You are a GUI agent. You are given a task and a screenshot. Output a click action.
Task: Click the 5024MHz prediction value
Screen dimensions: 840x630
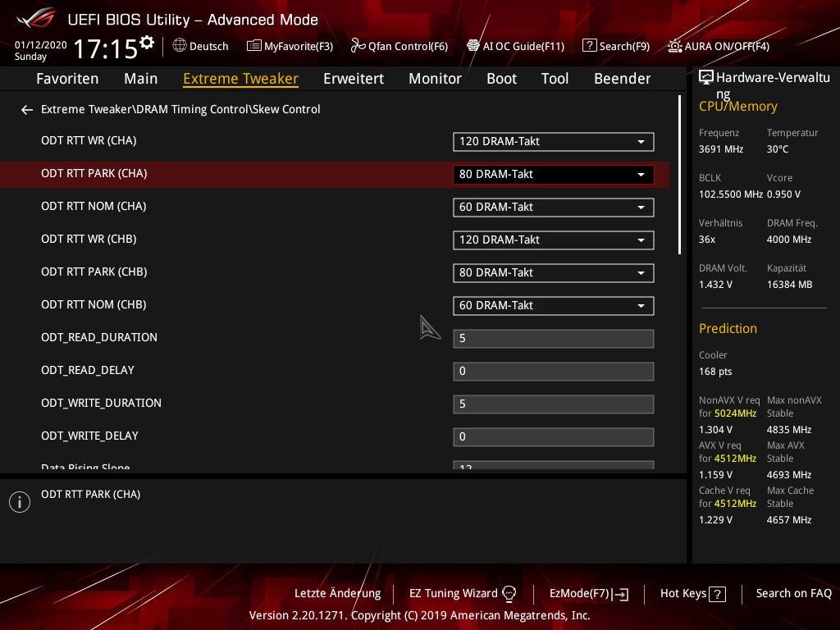pos(735,413)
